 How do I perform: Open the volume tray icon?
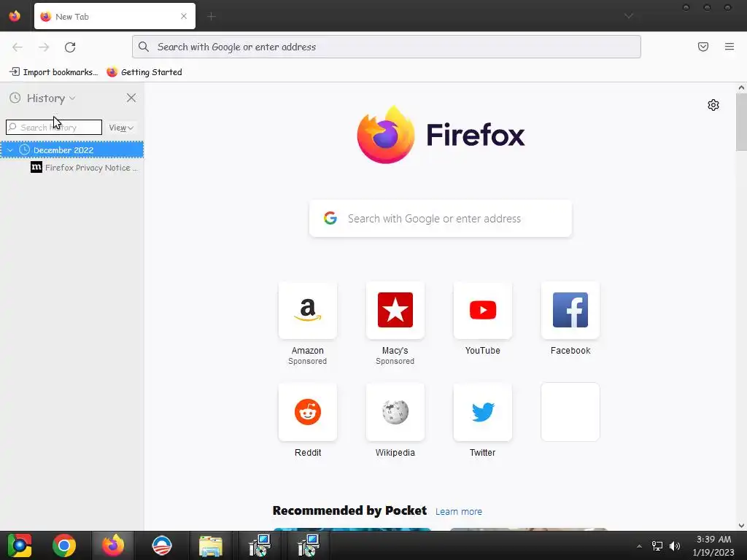click(x=675, y=546)
